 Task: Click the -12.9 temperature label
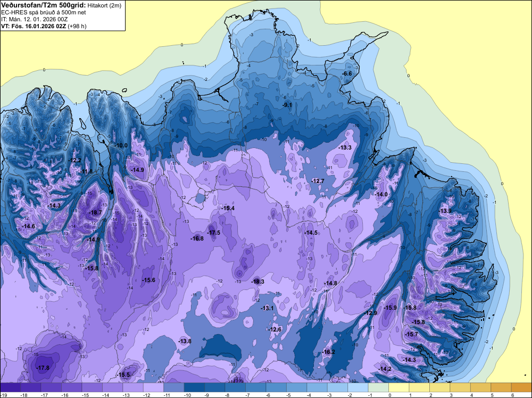pos(370,313)
